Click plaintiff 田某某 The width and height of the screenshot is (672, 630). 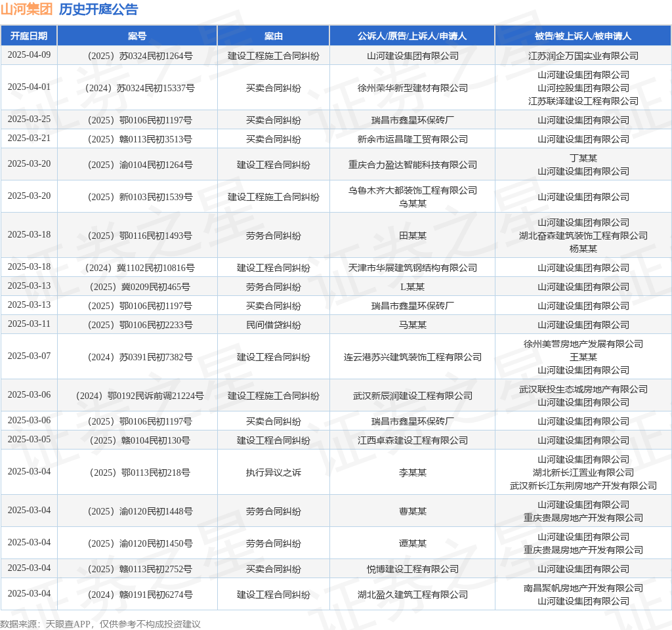(x=412, y=236)
